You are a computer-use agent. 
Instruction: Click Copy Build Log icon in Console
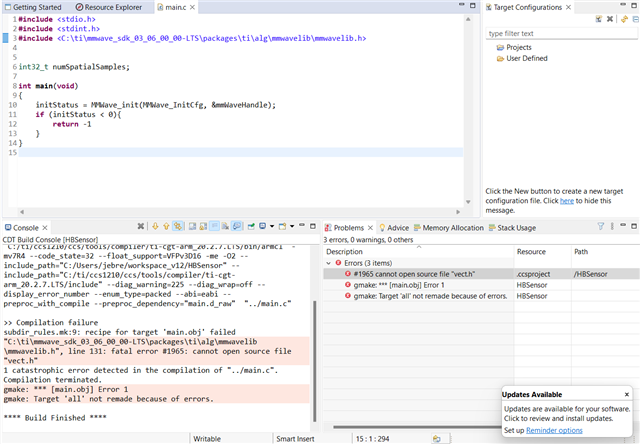(192, 226)
